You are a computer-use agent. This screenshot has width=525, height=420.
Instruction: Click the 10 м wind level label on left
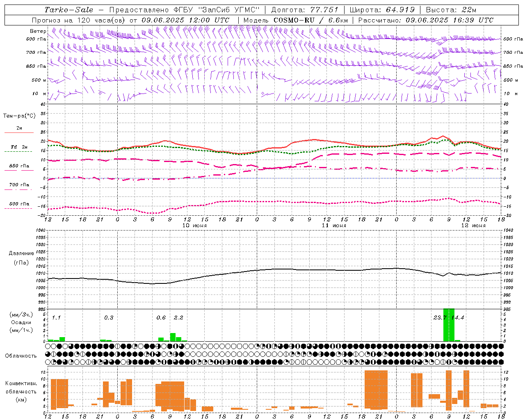[x=39, y=94]
